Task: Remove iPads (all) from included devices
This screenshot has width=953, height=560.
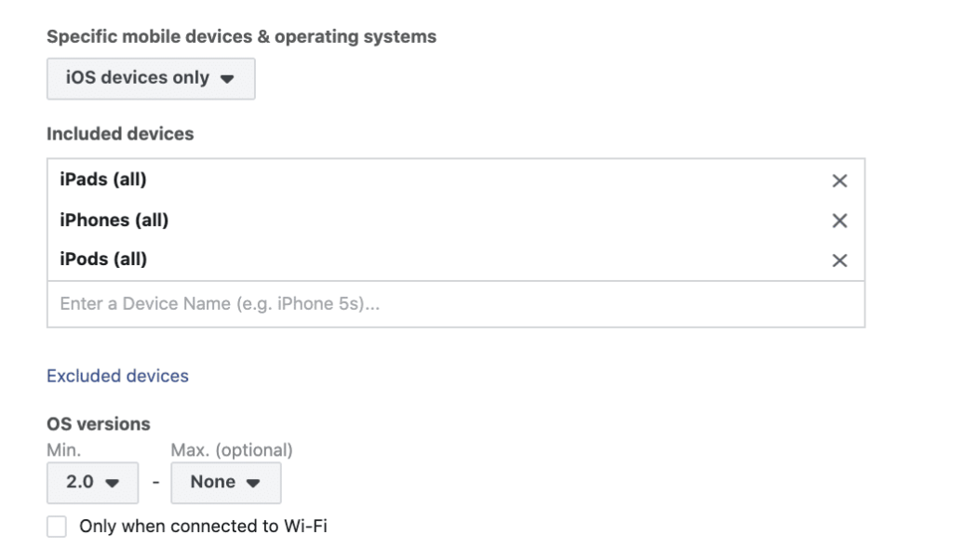Action: click(840, 180)
